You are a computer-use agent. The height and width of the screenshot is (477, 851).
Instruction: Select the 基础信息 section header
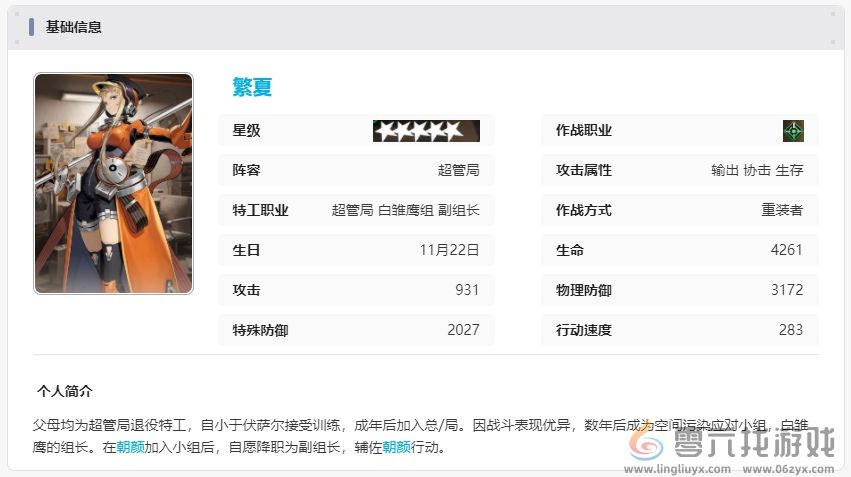point(74,27)
